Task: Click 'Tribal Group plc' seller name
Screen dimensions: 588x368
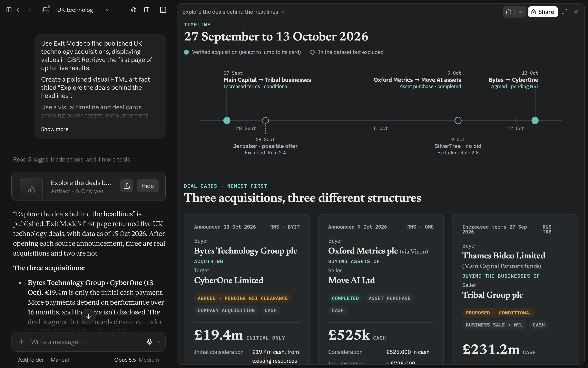Action: click(x=492, y=295)
